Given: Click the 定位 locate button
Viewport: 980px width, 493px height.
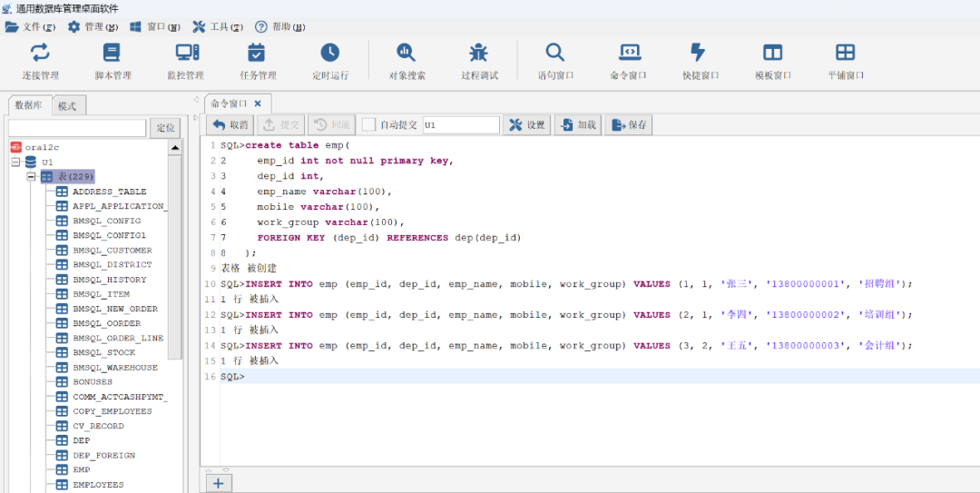Looking at the screenshot, I should click(166, 128).
